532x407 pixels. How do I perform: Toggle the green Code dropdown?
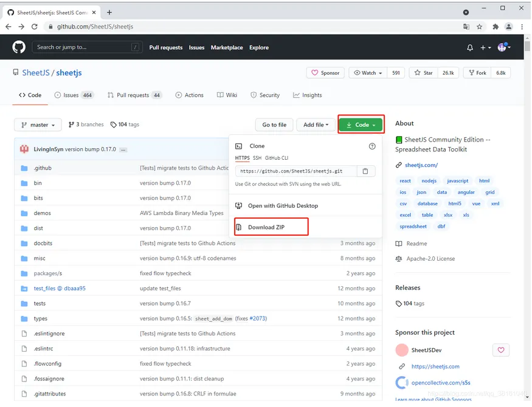coord(361,125)
